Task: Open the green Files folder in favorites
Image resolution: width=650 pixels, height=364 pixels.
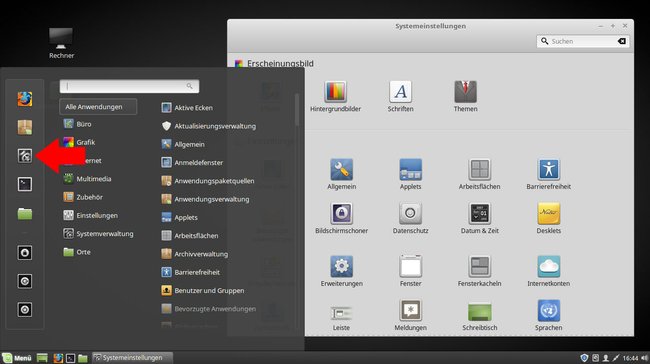Action: coord(24,214)
